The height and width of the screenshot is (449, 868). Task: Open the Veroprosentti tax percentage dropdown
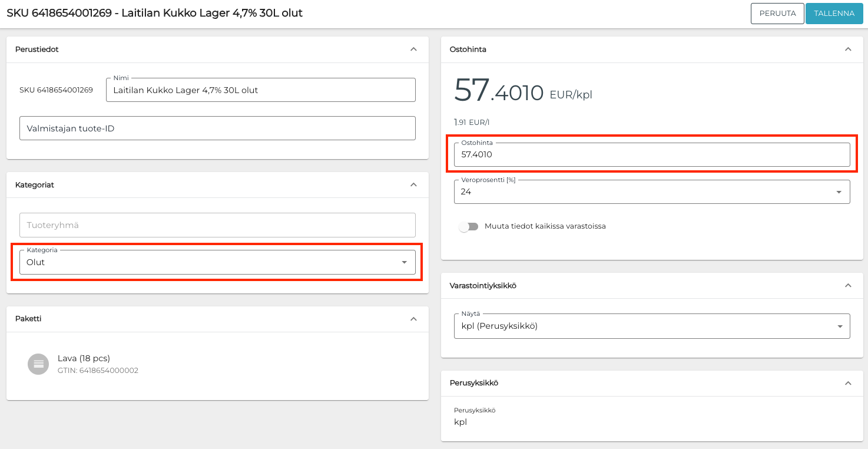point(651,192)
